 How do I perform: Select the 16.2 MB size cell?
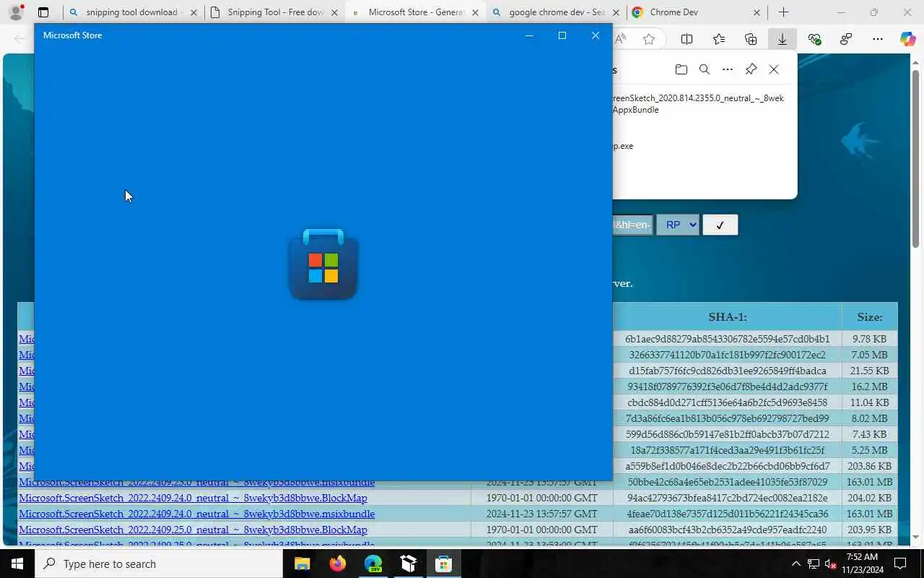869,387
